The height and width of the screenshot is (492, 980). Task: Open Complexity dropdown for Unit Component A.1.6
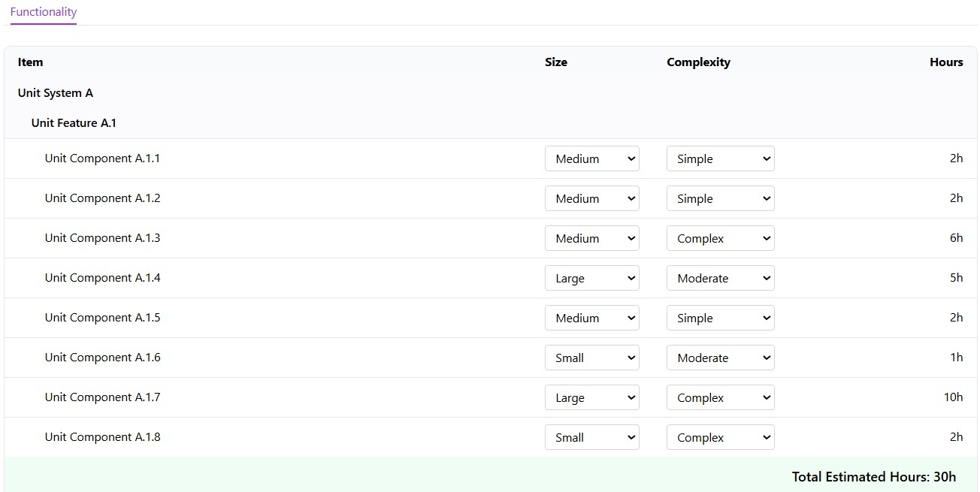720,358
